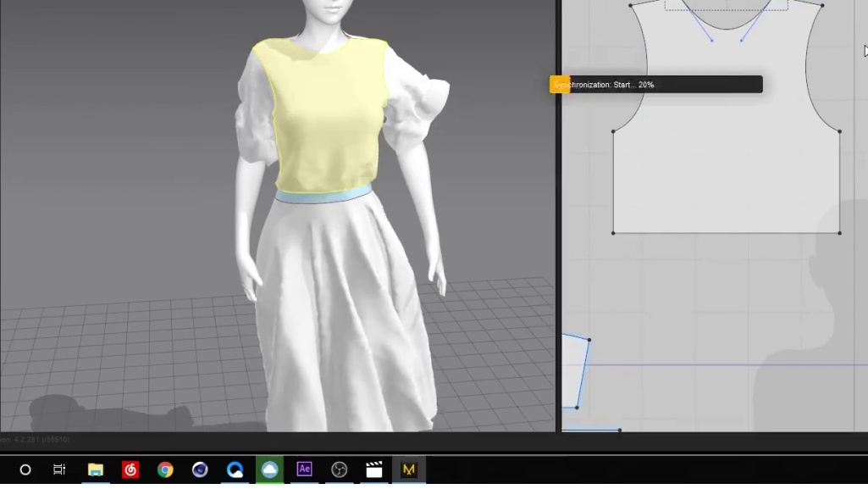The image size is (868, 489).
Task: Select the left underarm point of bodice pattern
Action: [x=613, y=132]
